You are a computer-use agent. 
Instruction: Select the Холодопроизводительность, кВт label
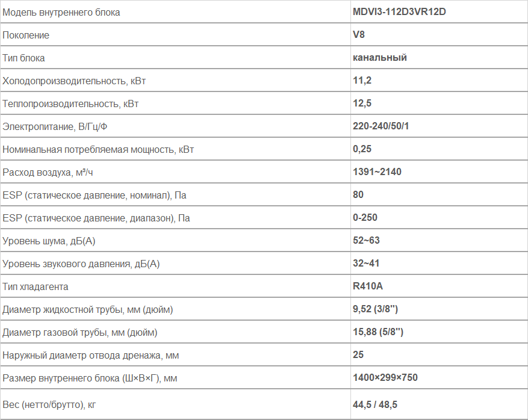click(x=74, y=81)
